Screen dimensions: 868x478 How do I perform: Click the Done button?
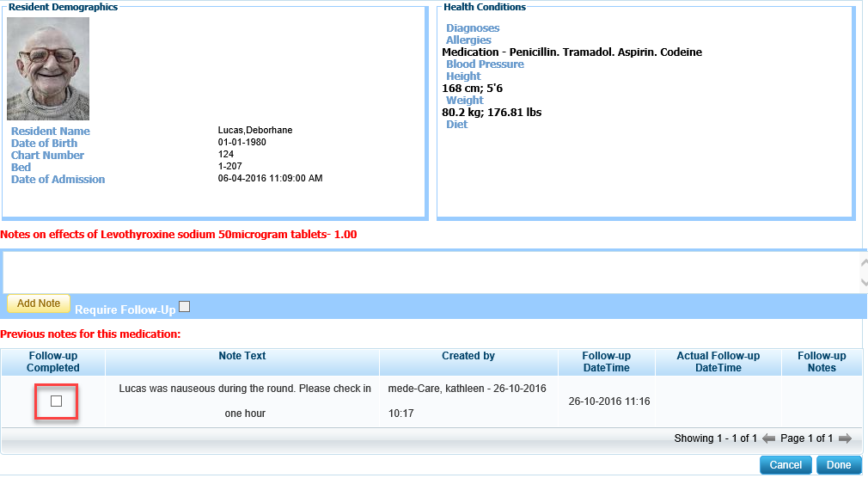click(838, 465)
